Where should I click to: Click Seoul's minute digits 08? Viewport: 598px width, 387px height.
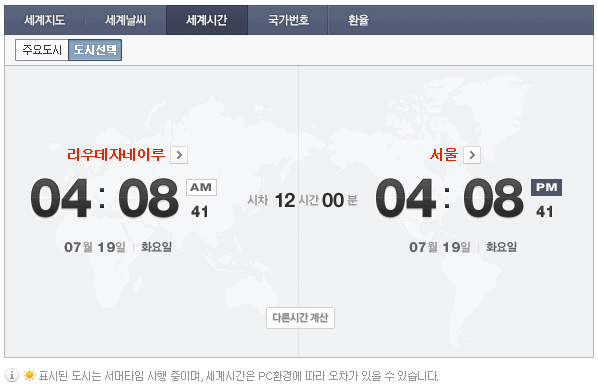[493, 198]
